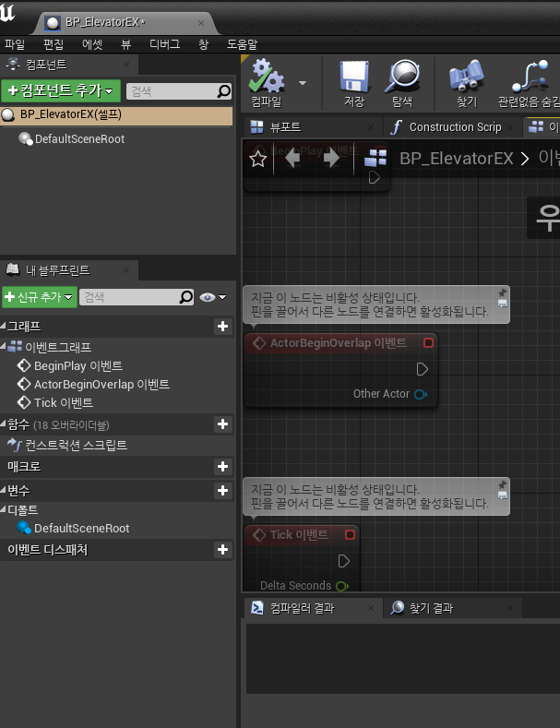Close the 컴포넌트 panel tab

126,65
